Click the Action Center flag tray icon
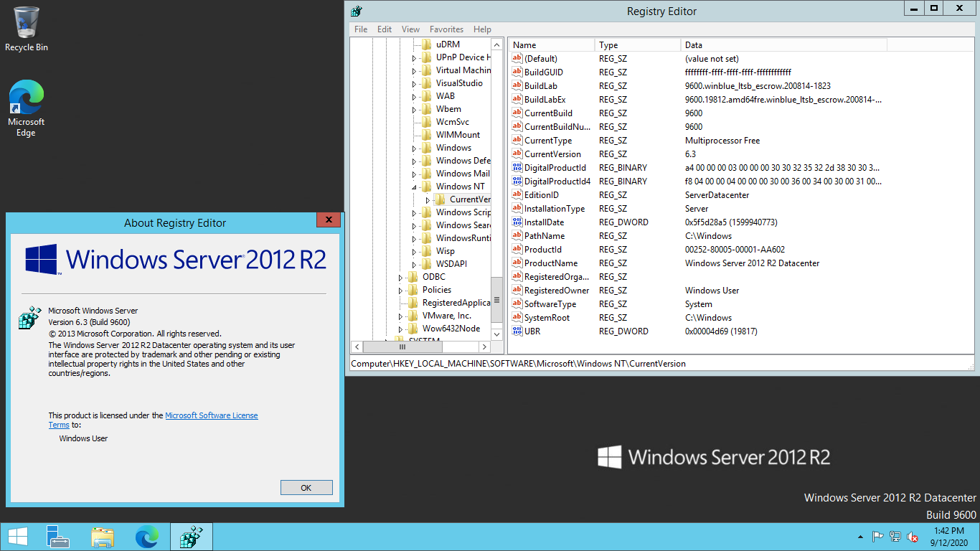This screenshot has height=551, width=980. point(877,537)
